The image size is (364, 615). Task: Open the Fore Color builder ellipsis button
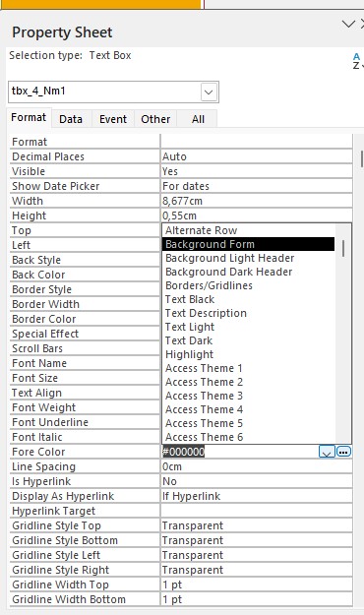click(x=343, y=452)
